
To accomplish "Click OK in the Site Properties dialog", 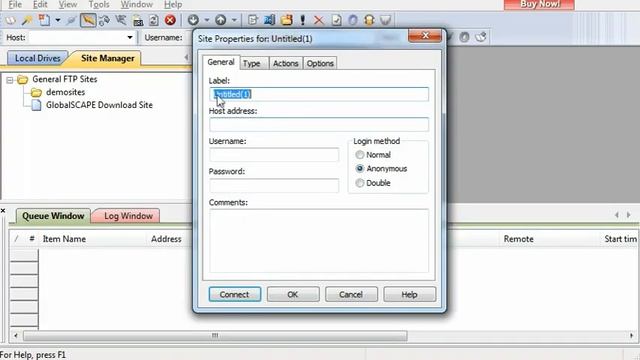I will point(293,294).
